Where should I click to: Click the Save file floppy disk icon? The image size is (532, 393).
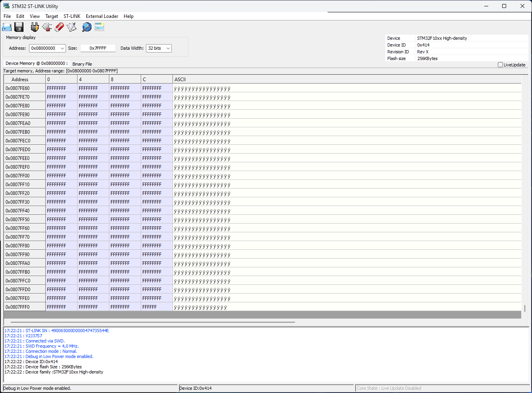pos(19,27)
